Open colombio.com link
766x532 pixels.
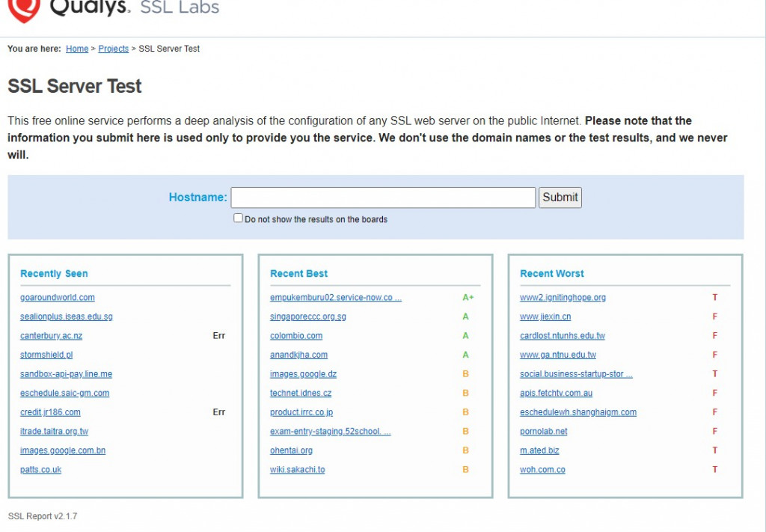pyautogui.click(x=296, y=336)
